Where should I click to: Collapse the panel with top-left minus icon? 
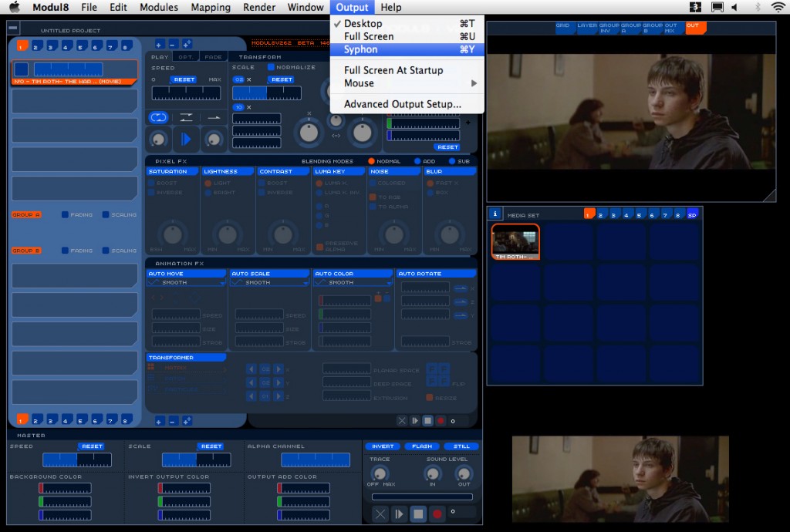tap(13, 28)
